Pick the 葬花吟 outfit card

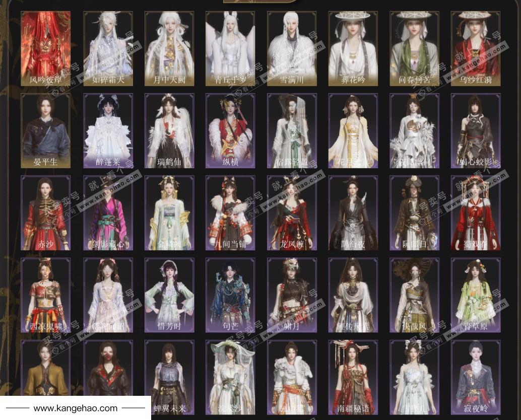pyautogui.click(x=353, y=49)
